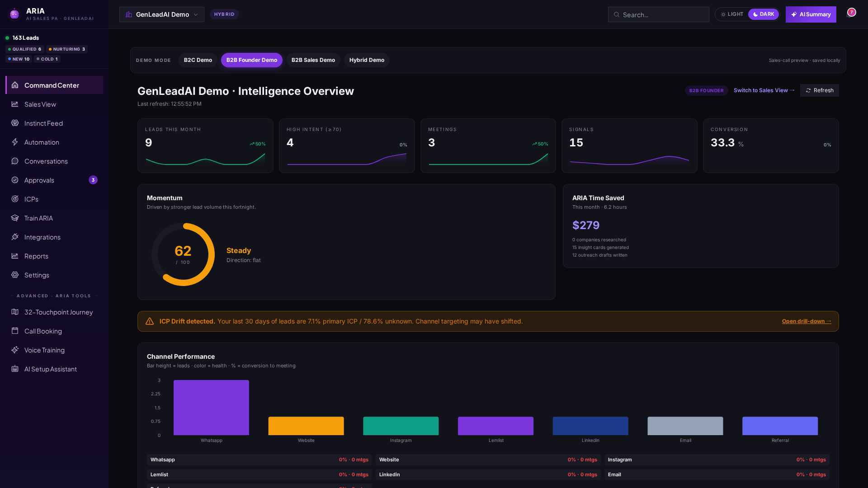This screenshot has width=868, height=488.
Task: Filter leads by Cold 1 chip
Action: click(47, 59)
